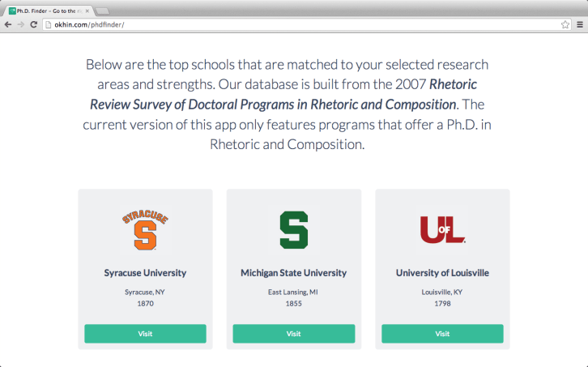Close the Ph.D. Finder tab
The height and width of the screenshot is (367, 588).
[x=88, y=11]
